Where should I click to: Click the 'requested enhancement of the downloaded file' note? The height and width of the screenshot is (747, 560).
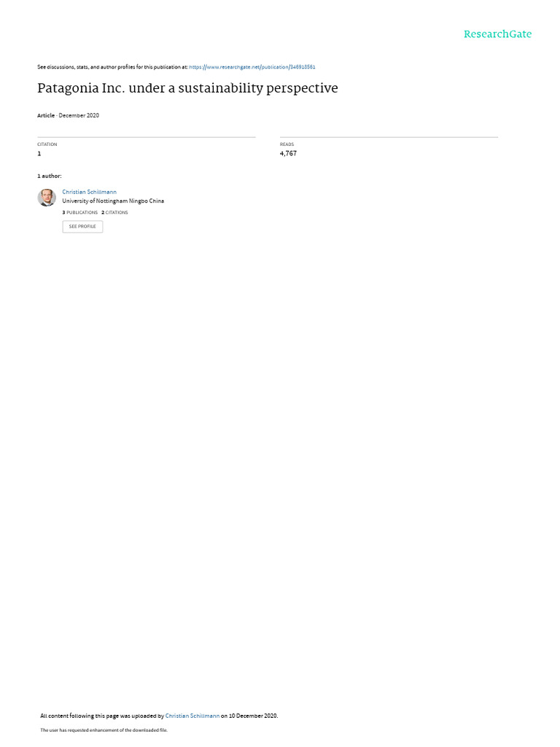click(117, 729)
